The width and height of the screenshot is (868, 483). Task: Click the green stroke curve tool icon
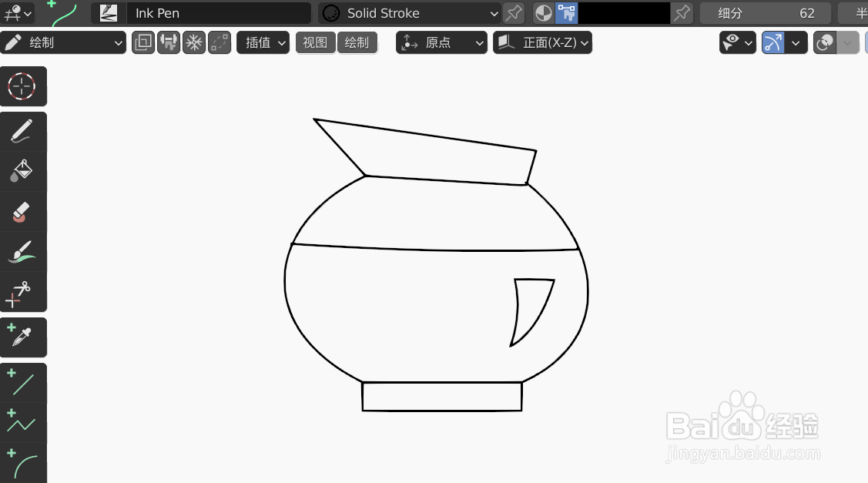point(62,13)
